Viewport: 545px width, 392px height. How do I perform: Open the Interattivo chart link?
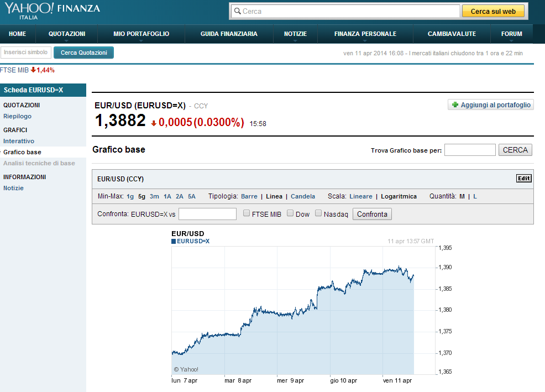[19, 141]
